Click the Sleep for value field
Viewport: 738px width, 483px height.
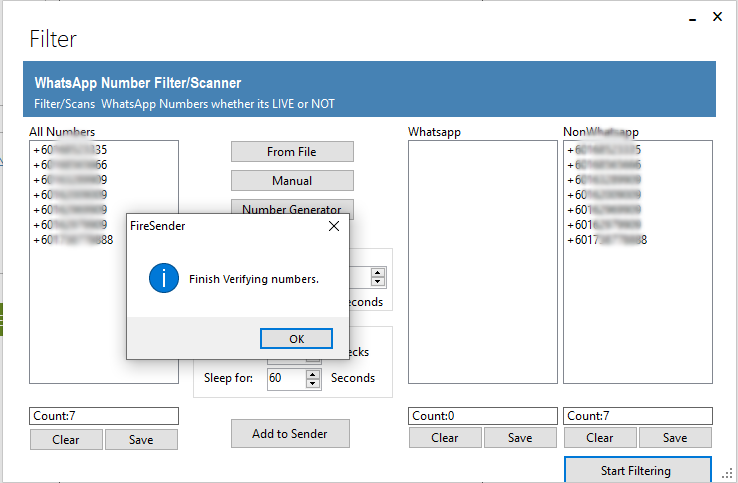pos(287,378)
